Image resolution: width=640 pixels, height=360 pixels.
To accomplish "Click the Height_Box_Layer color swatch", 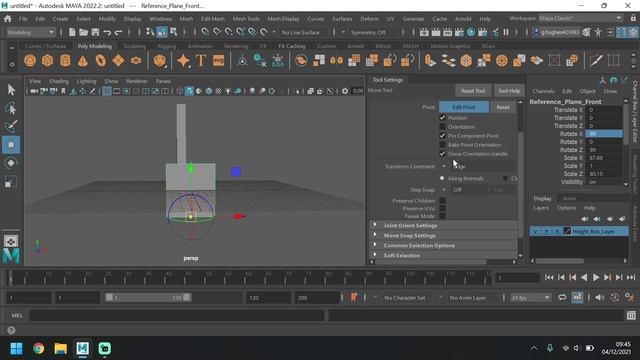I will coord(567,231).
